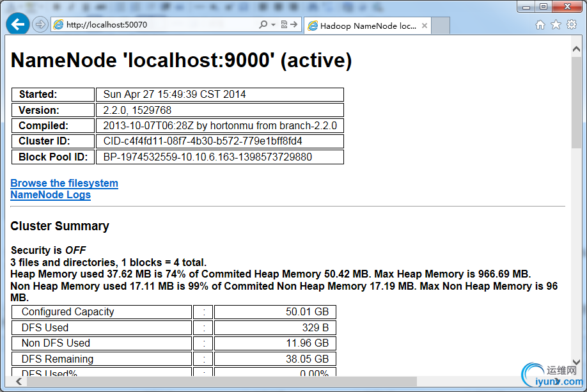587x392 pixels.
Task: Click the horizontal scrollbar thumb
Action: [222, 382]
